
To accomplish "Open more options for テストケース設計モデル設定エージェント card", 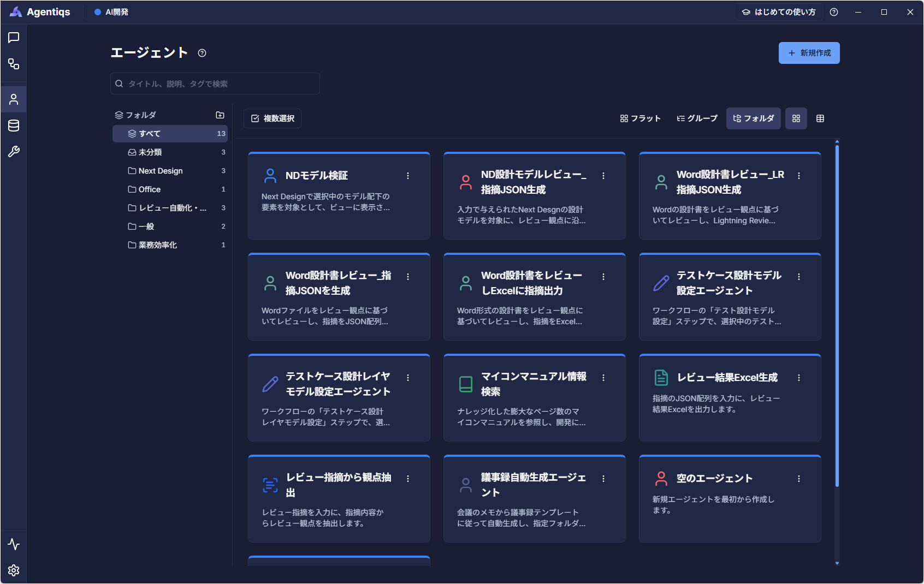I will (x=799, y=277).
